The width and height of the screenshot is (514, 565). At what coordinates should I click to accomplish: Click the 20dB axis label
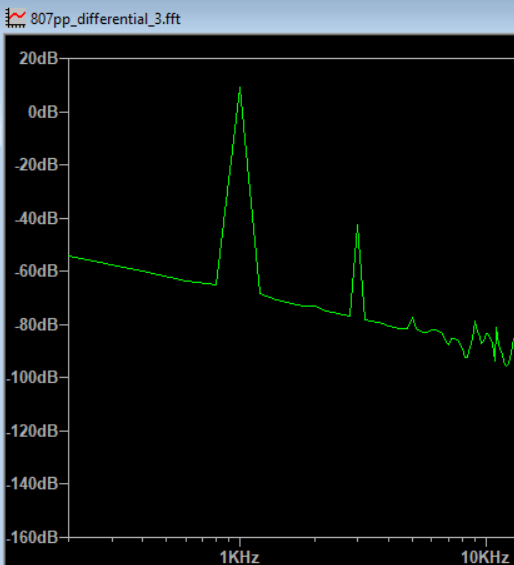click(x=39, y=58)
